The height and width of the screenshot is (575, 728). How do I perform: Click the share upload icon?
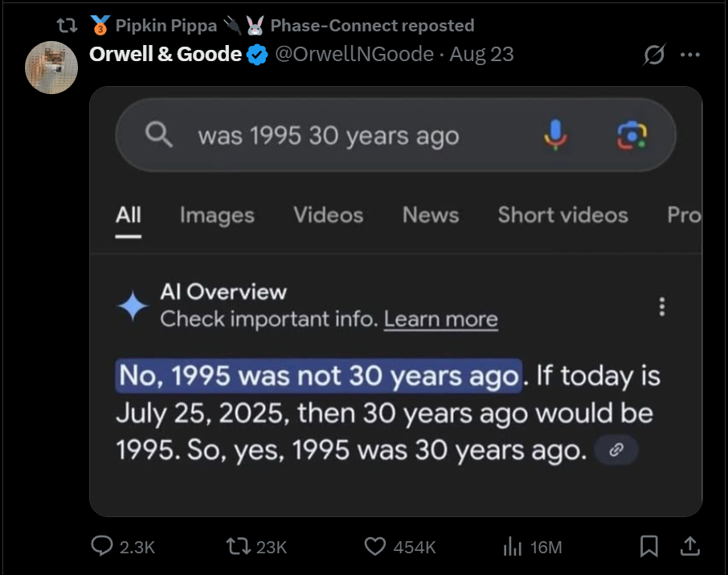click(689, 547)
